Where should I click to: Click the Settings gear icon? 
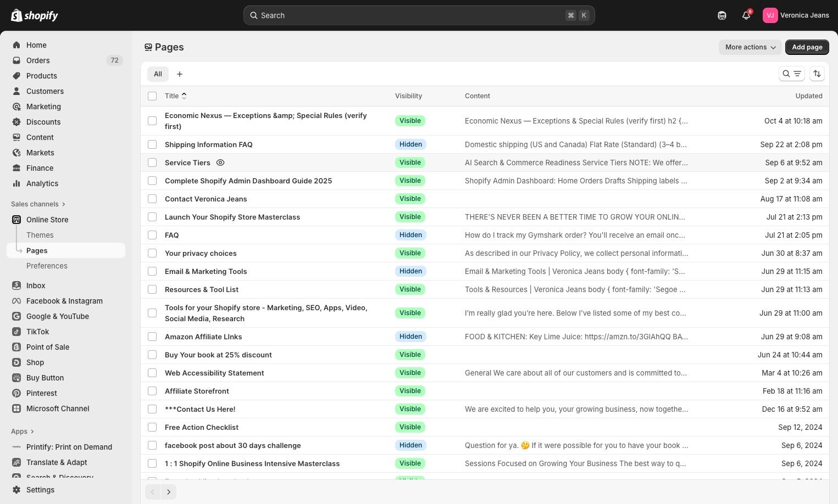(x=16, y=490)
